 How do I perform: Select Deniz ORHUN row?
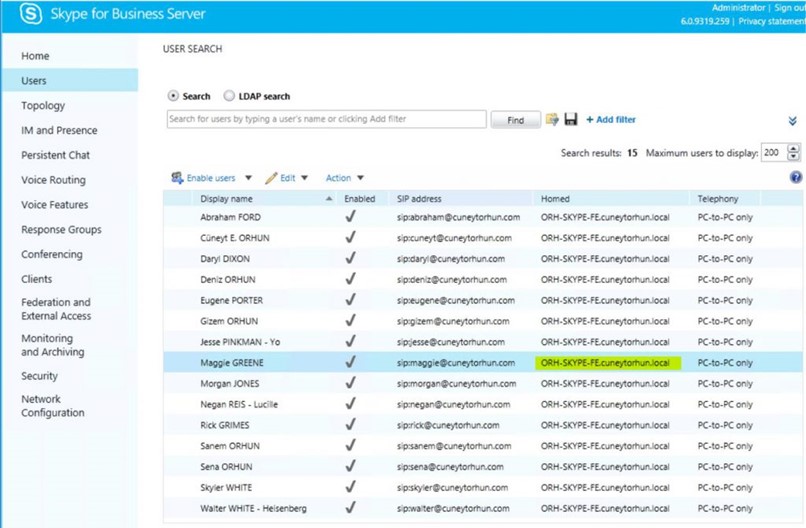(x=483, y=280)
